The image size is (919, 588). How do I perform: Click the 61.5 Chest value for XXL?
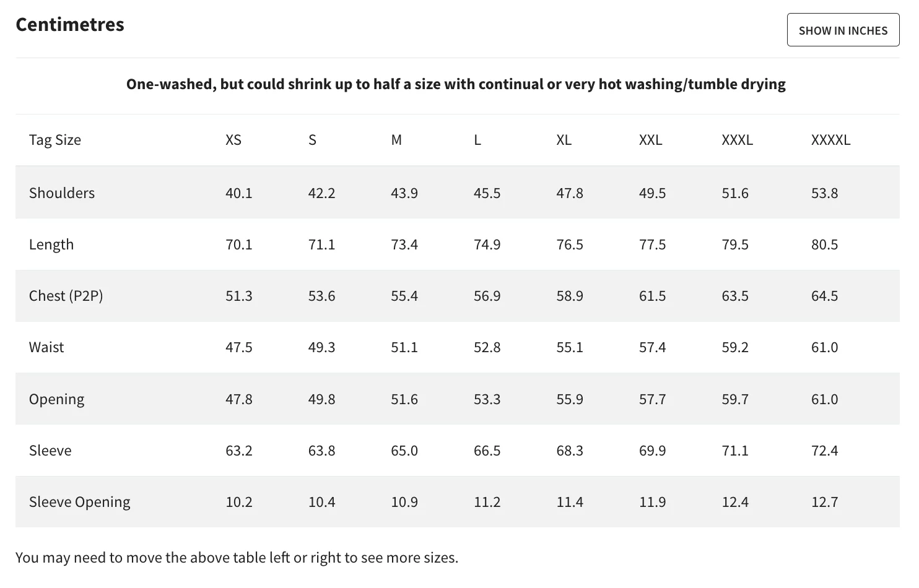point(652,296)
